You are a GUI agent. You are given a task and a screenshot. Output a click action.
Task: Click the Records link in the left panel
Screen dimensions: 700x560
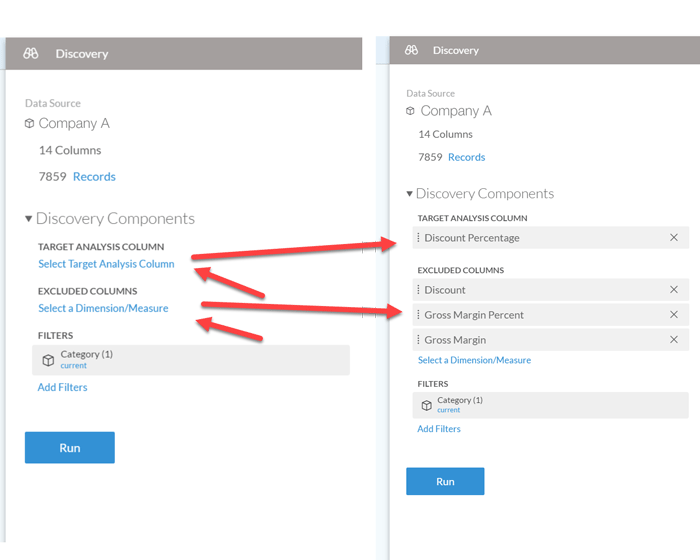94,177
